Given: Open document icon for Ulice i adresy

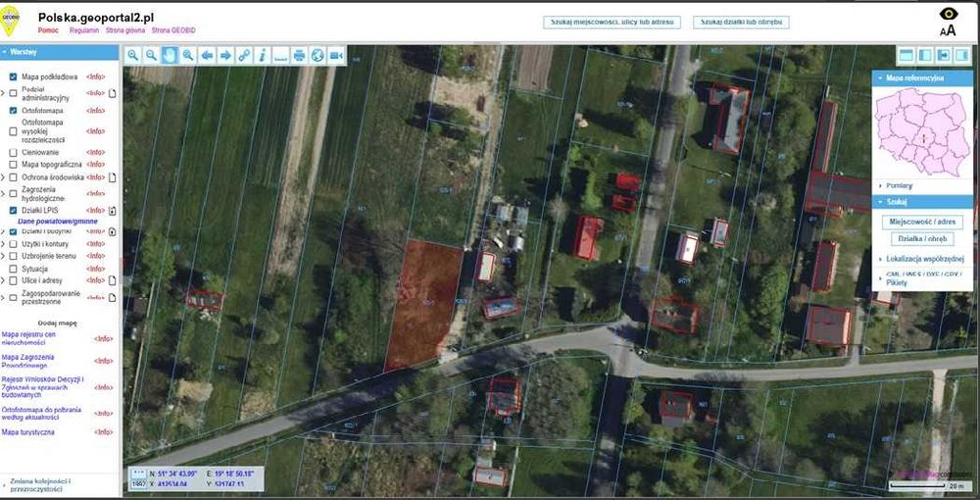Looking at the screenshot, I should [x=113, y=280].
